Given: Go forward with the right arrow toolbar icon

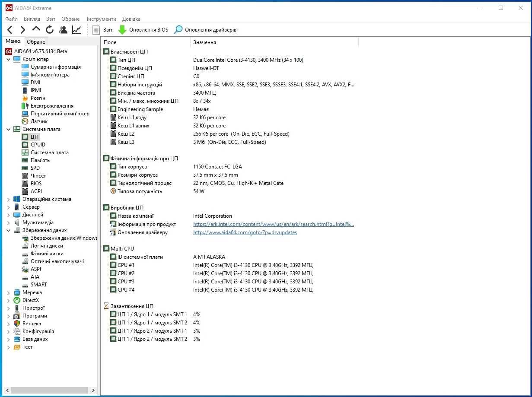Looking at the screenshot, I should click(x=23, y=30).
